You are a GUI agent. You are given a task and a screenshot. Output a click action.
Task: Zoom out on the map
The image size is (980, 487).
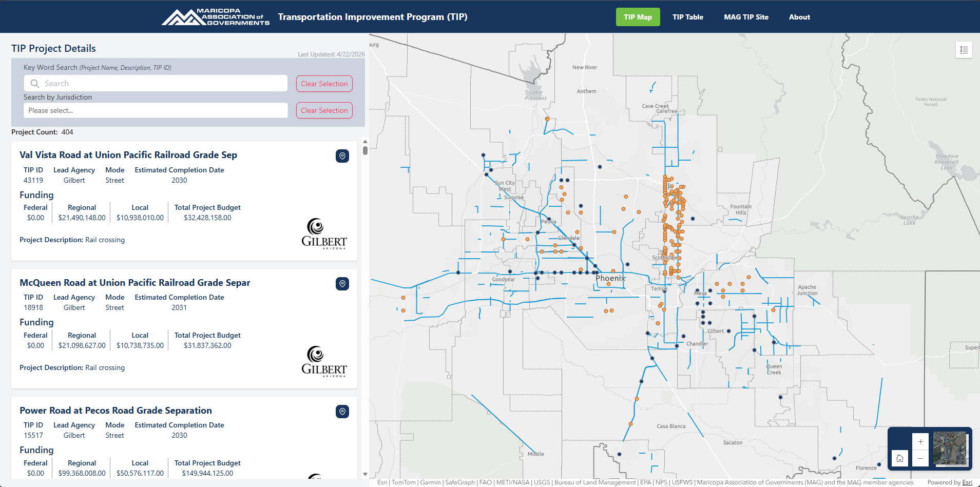920,458
